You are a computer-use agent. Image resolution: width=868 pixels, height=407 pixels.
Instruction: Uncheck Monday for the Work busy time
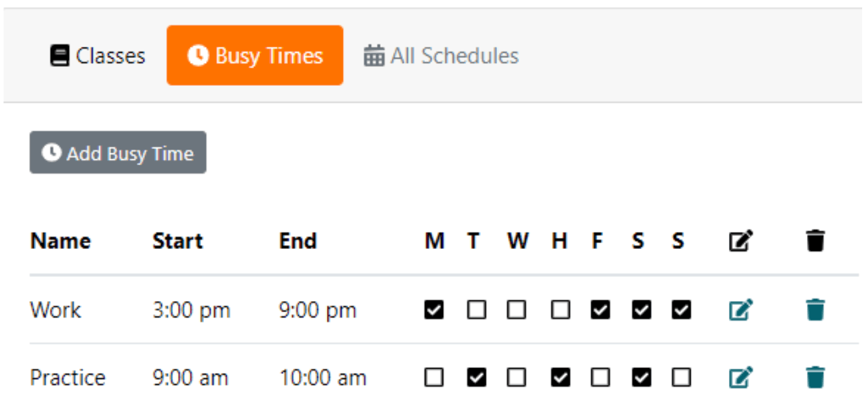[435, 310]
